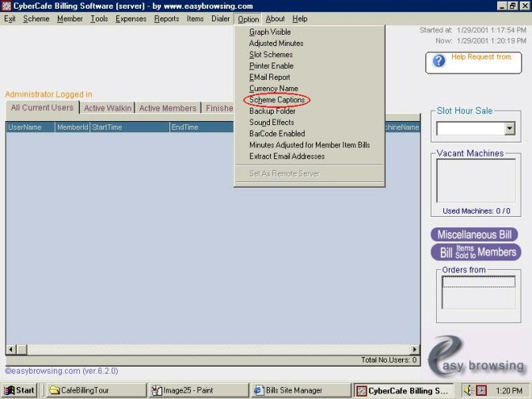Click the system tray speaker icon
Viewport: 532px width, 399px height.
tap(468, 390)
